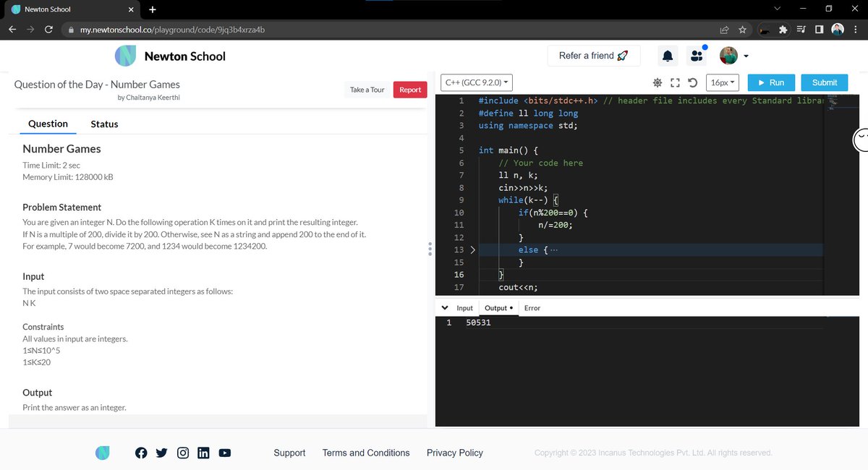Image resolution: width=868 pixels, height=470 pixels.
Task: Open the notifications bell
Action: click(x=668, y=56)
